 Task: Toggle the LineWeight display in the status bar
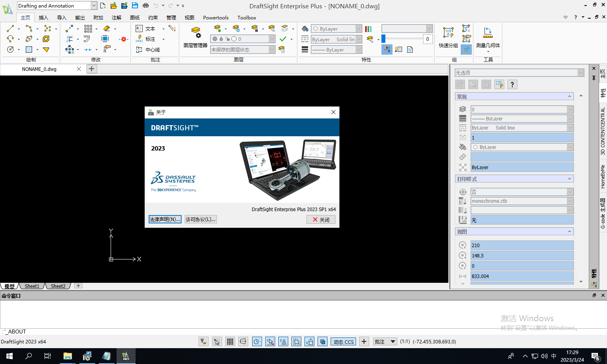(x=296, y=341)
